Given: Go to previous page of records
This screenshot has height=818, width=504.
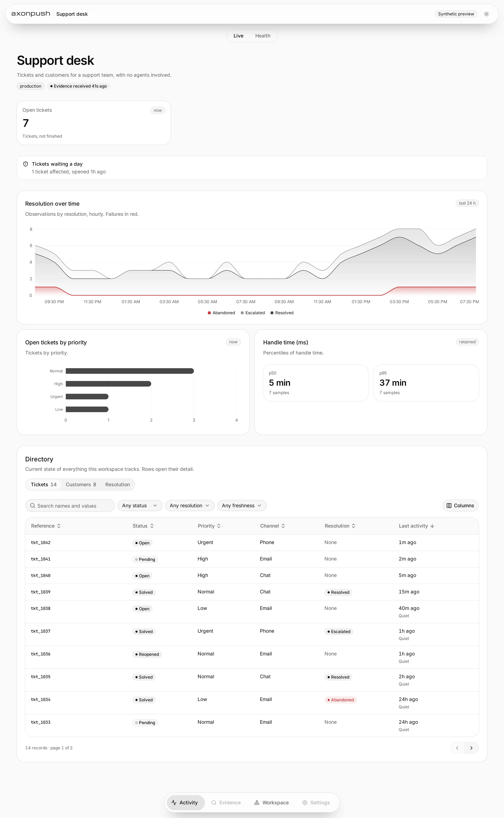Looking at the screenshot, I should point(457,748).
